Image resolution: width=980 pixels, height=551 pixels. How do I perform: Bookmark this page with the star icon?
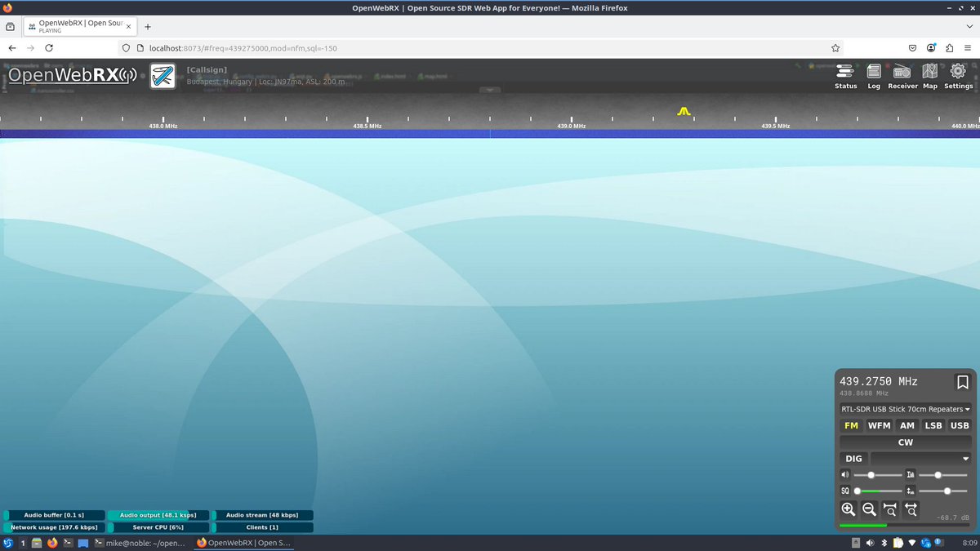(x=835, y=48)
